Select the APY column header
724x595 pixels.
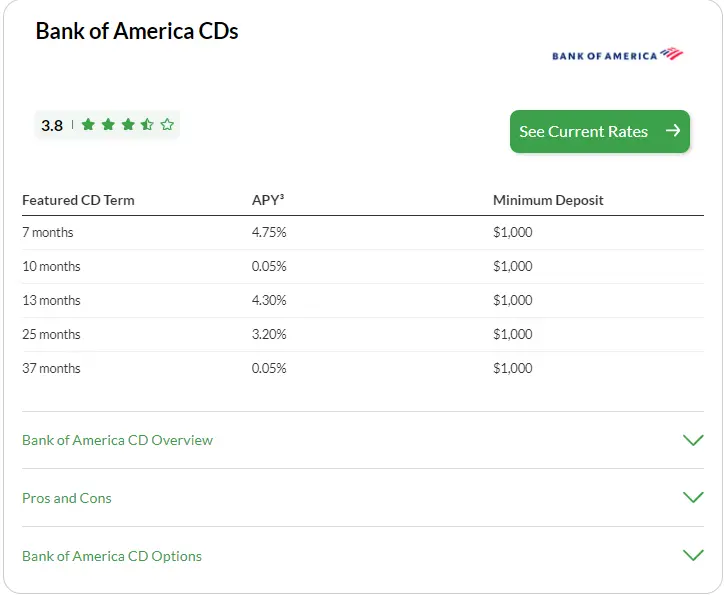click(x=268, y=200)
